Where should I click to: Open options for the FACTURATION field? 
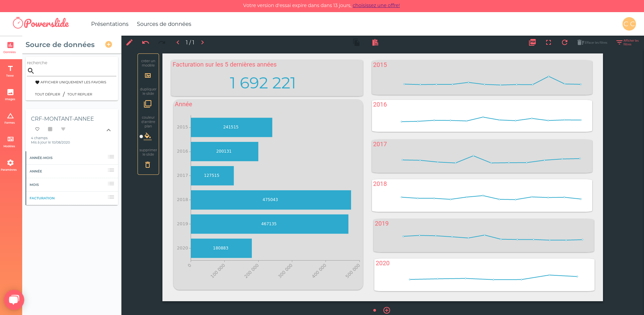pyautogui.click(x=111, y=197)
